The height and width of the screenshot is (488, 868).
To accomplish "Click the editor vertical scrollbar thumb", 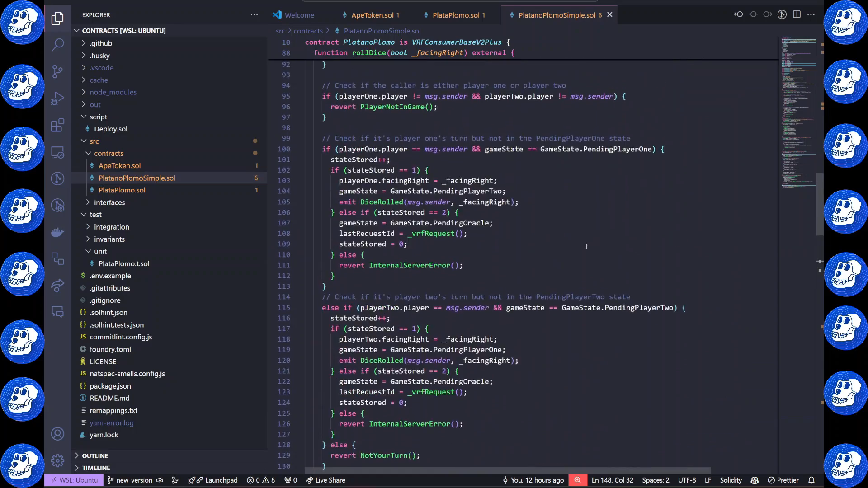I will click(x=820, y=204).
